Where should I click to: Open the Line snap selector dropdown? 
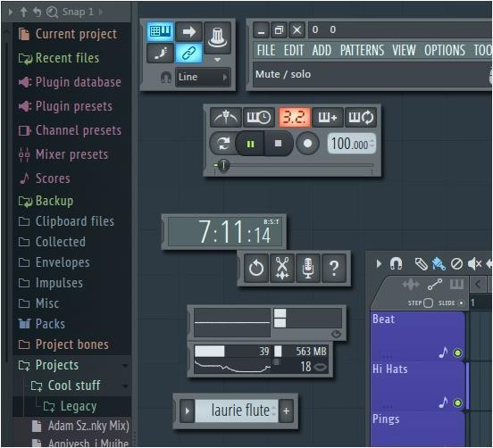(x=203, y=77)
